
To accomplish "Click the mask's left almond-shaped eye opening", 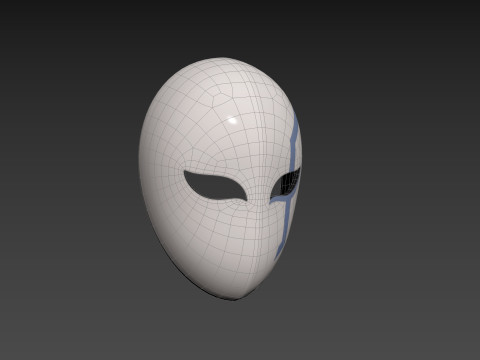I will [x=215, y=186].
